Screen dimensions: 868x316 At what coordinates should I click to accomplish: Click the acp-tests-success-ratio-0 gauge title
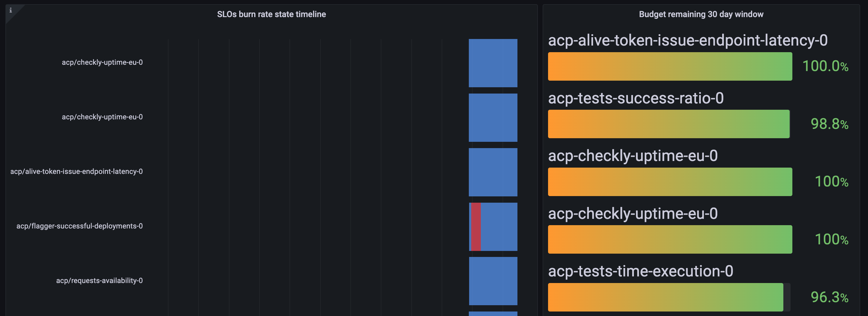(636, 98)
